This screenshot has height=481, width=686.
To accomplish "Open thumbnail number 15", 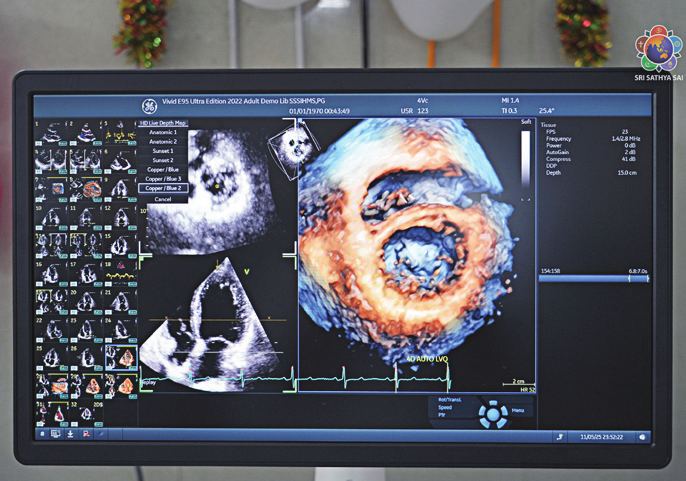I will 121,246.
